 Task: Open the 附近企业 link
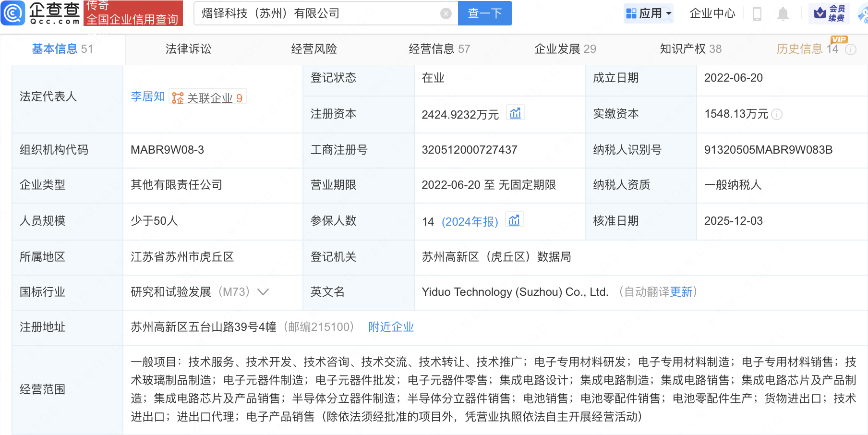pos(391,327)
